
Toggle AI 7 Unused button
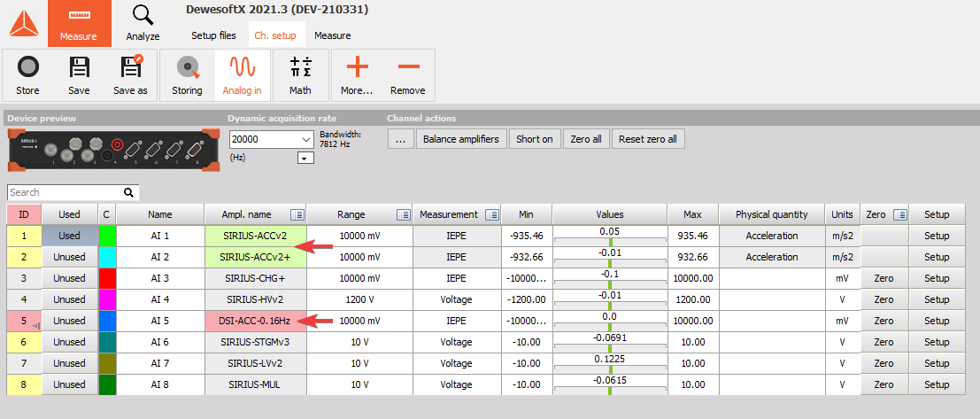click(x=69, y=363)
